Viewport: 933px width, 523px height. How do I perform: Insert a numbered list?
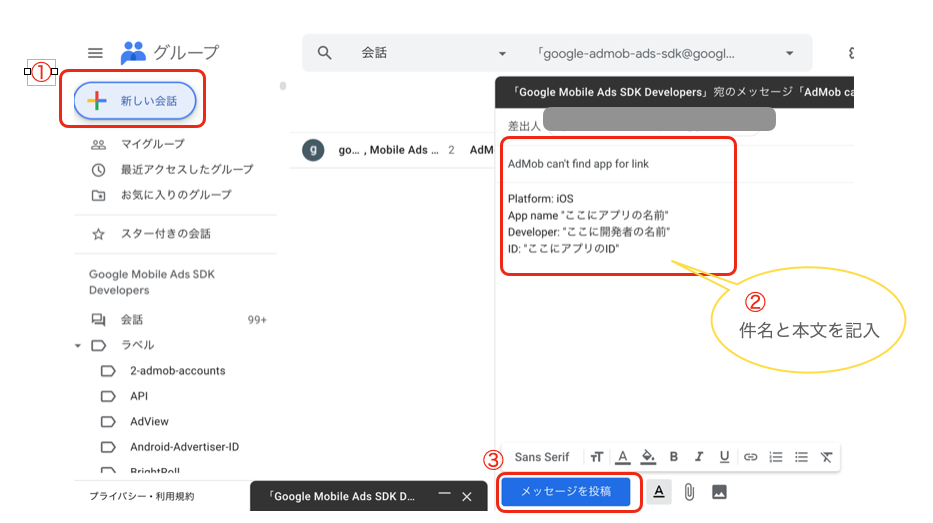[x=776, y=457]
